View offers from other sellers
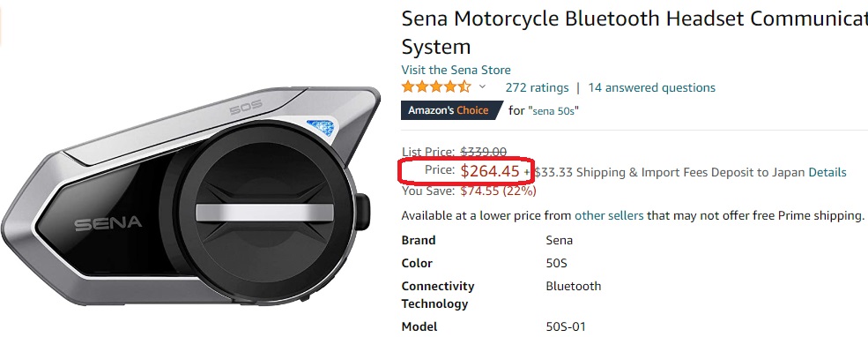868x337 pixels. point(609,215)
